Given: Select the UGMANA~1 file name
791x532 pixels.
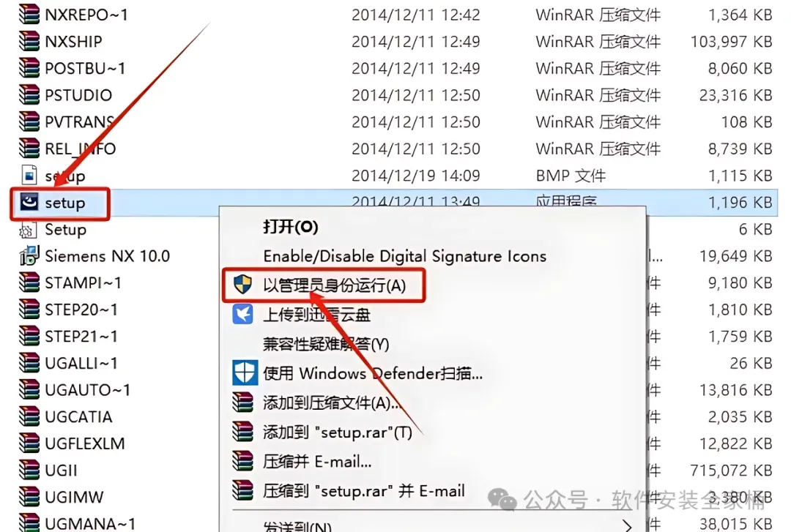Looking at the screenshot, I should pos(90,523).
